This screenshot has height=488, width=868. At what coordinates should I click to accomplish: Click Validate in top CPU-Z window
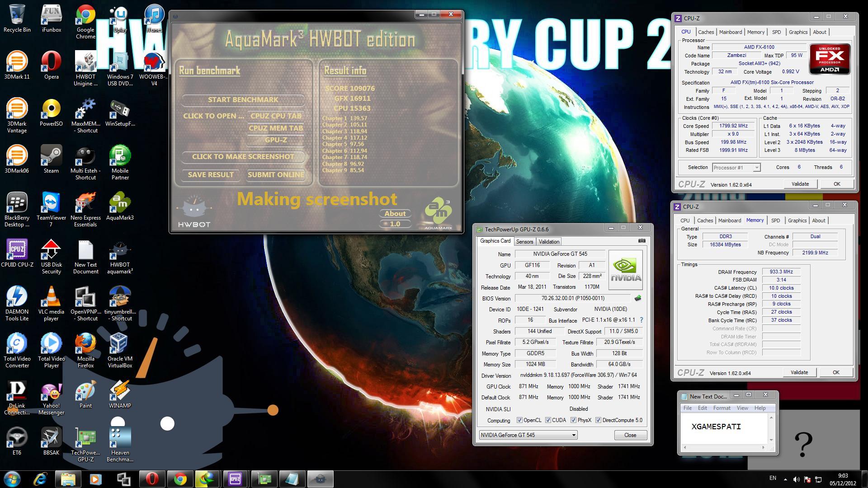click(x=800, y=184)
